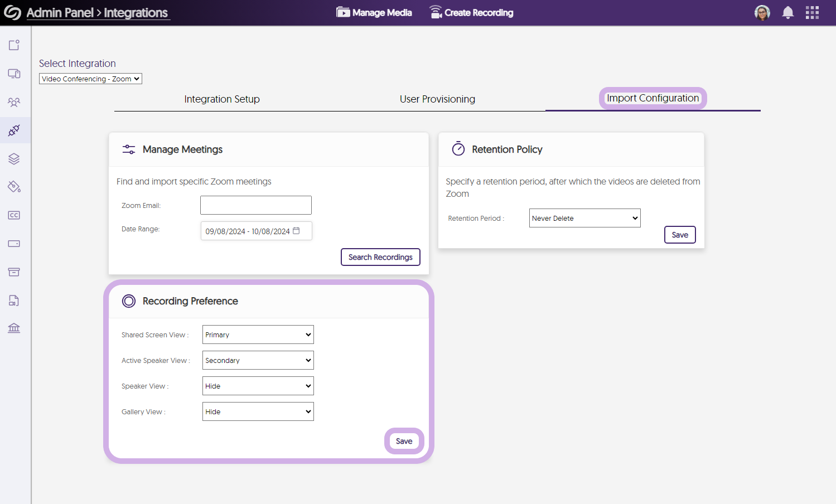The image size is (836, 504).
Task: Open the Shared Screen View dropdown
Action: [258, 335]
